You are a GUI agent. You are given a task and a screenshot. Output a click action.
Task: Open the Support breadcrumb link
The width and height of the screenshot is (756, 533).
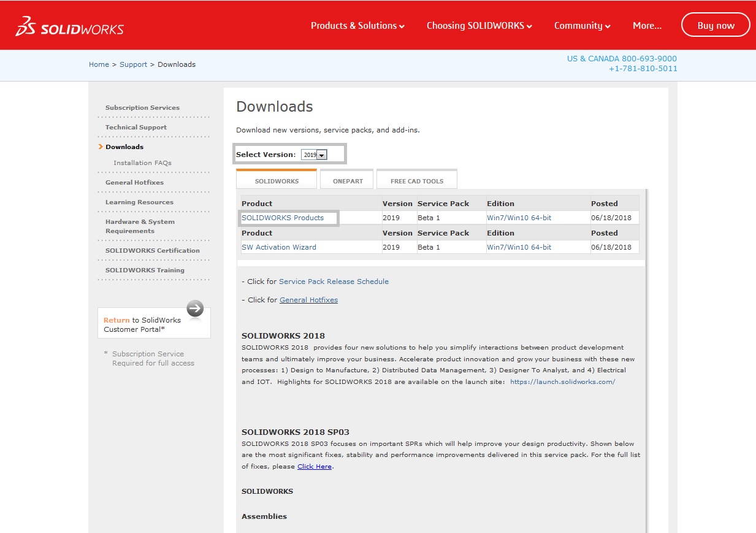tap(133, 64)
